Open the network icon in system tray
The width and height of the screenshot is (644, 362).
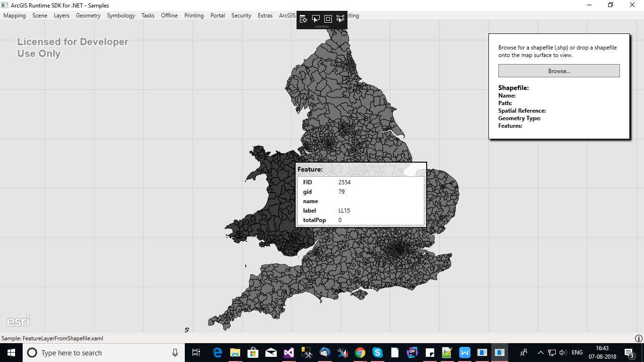(x=552, y=353)
